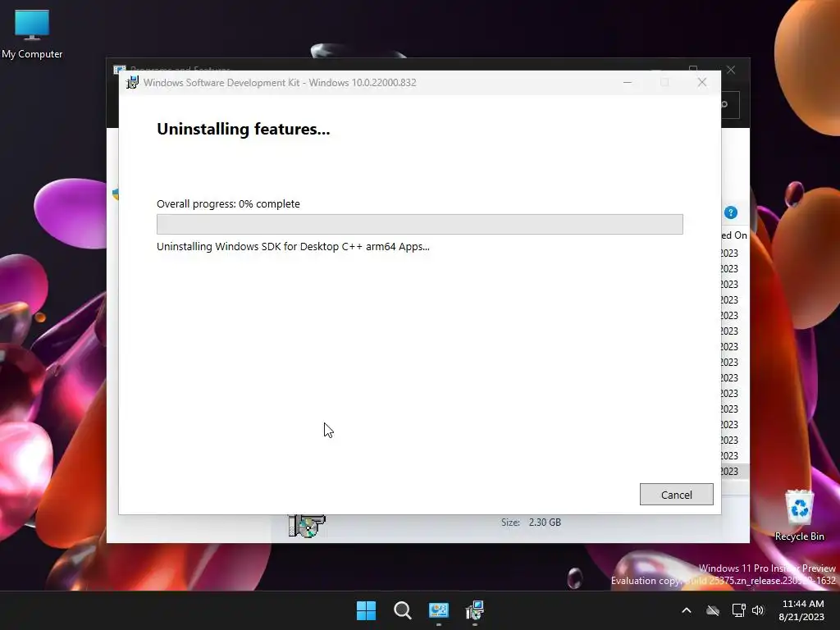This screenshot has height=630, width=840.
Task: Open the My Computer desktop icon
Action: [x=32, y=34]
